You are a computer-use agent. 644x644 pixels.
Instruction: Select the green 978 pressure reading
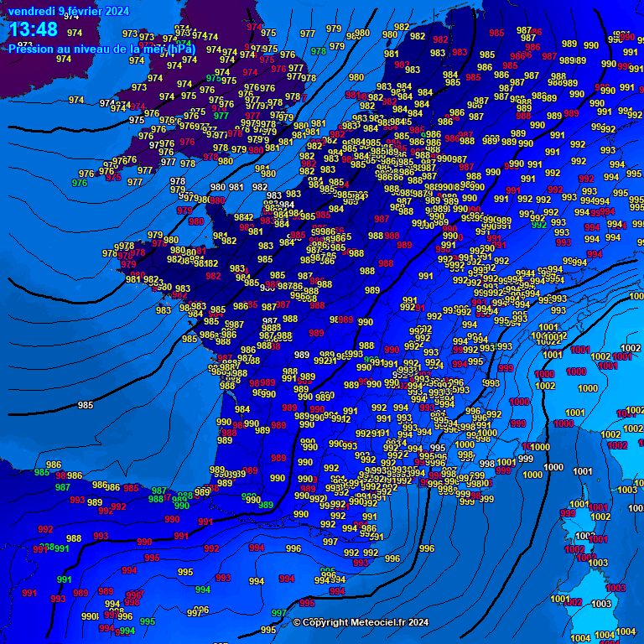[x=319, y=51]
